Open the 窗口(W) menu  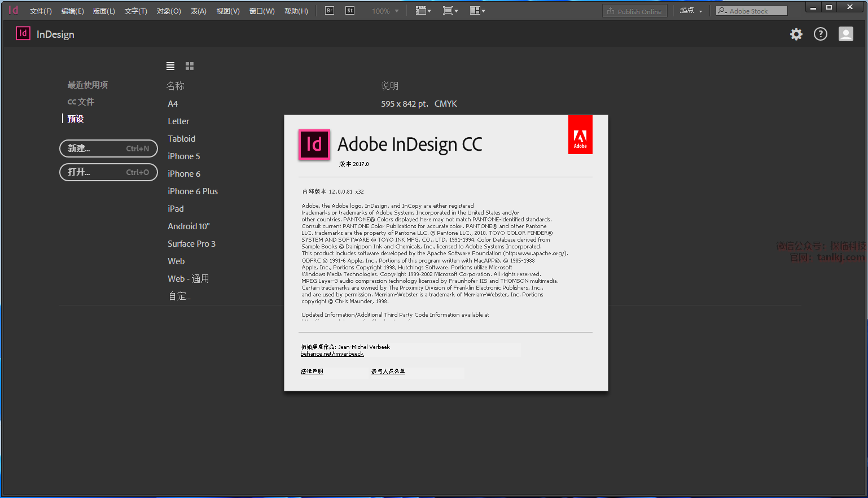click(262, 11)
